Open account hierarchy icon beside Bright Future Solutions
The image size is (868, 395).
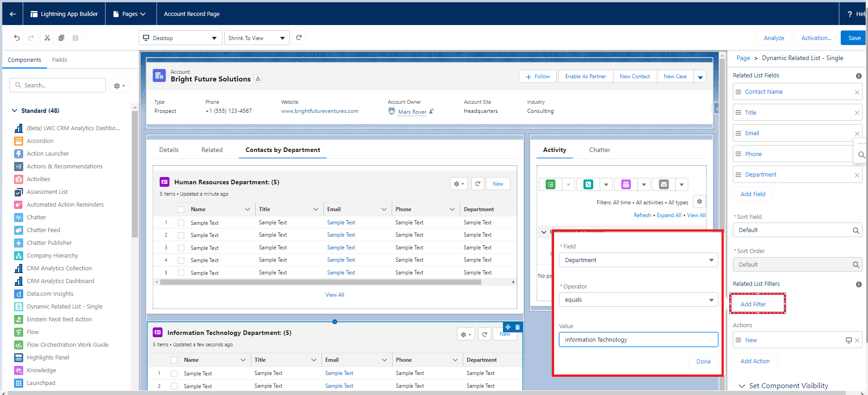click(x=258, y=79)
